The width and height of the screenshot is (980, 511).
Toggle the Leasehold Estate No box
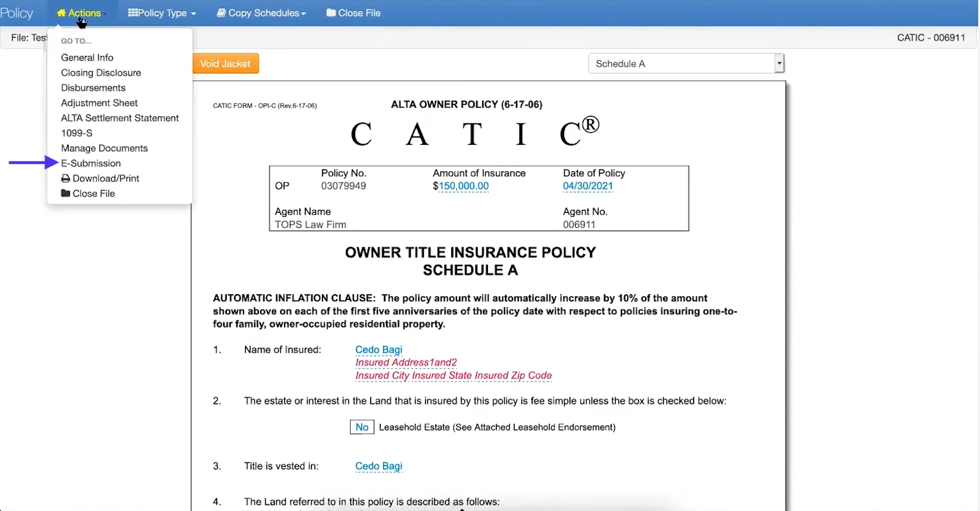[x=362, y=427]
